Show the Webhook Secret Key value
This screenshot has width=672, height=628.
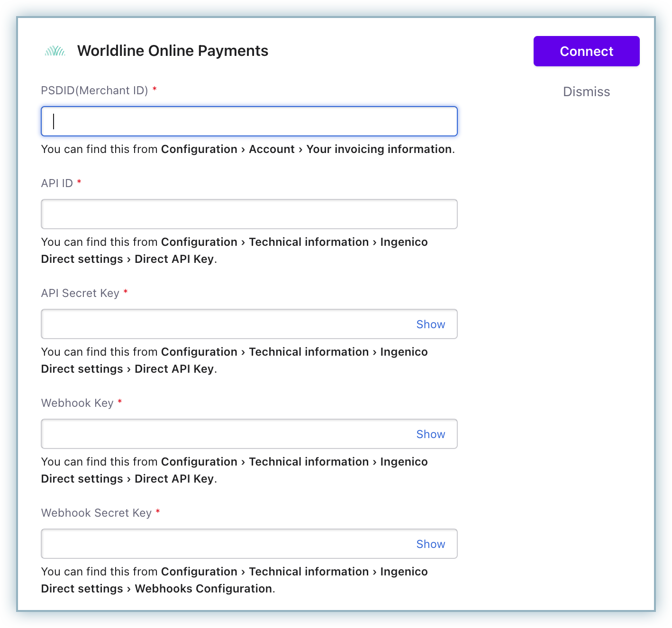point(430,544)
